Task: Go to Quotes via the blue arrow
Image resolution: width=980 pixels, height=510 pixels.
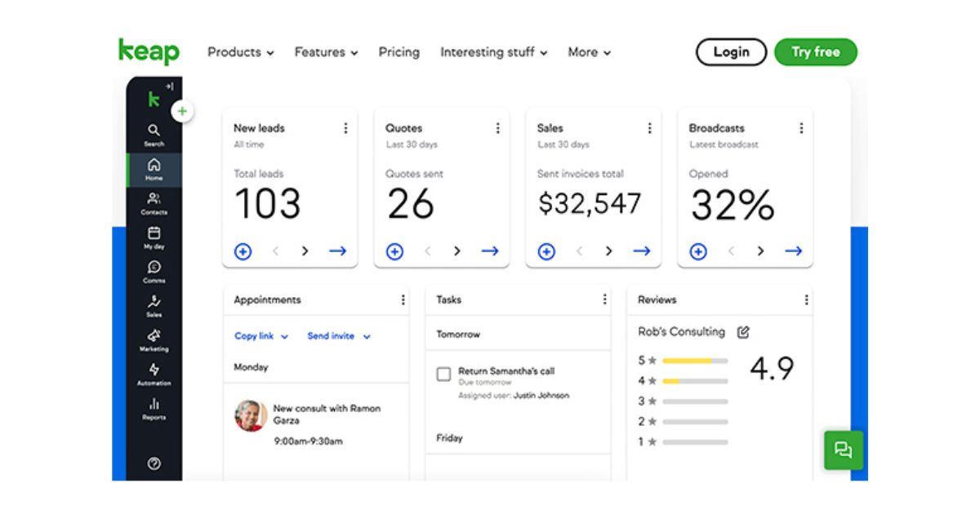Action: pos(490,251)
